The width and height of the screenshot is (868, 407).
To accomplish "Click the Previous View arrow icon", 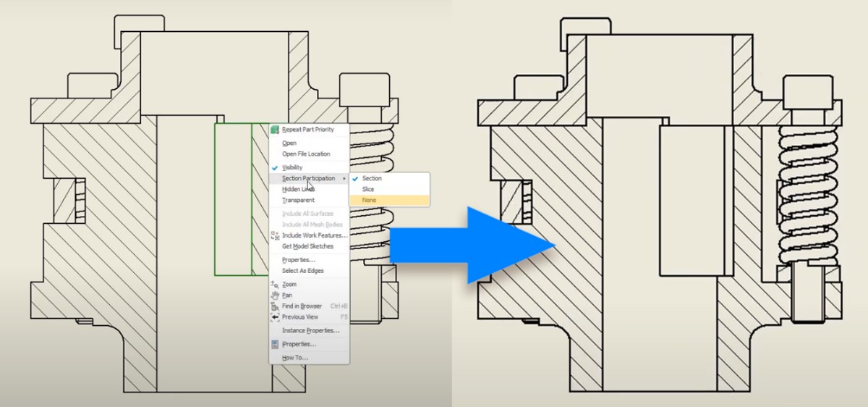I will click(x=275, y=317).
